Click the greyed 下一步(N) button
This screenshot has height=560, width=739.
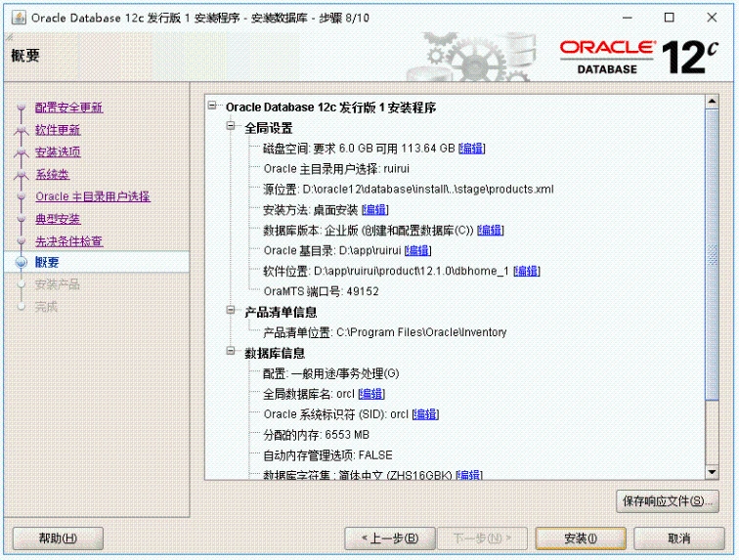[x=482, y=538]
